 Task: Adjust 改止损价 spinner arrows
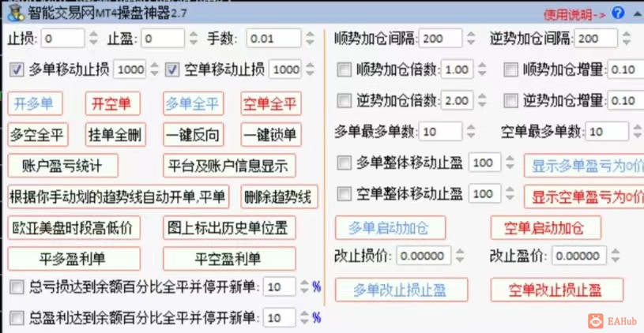click(460, 256)
